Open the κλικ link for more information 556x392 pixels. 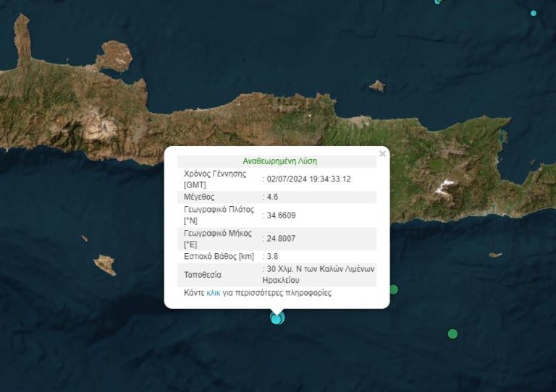[213, 293]
